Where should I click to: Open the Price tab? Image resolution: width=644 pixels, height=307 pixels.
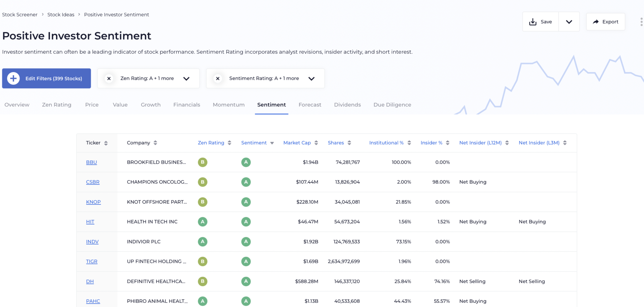[x=92, y=105]
